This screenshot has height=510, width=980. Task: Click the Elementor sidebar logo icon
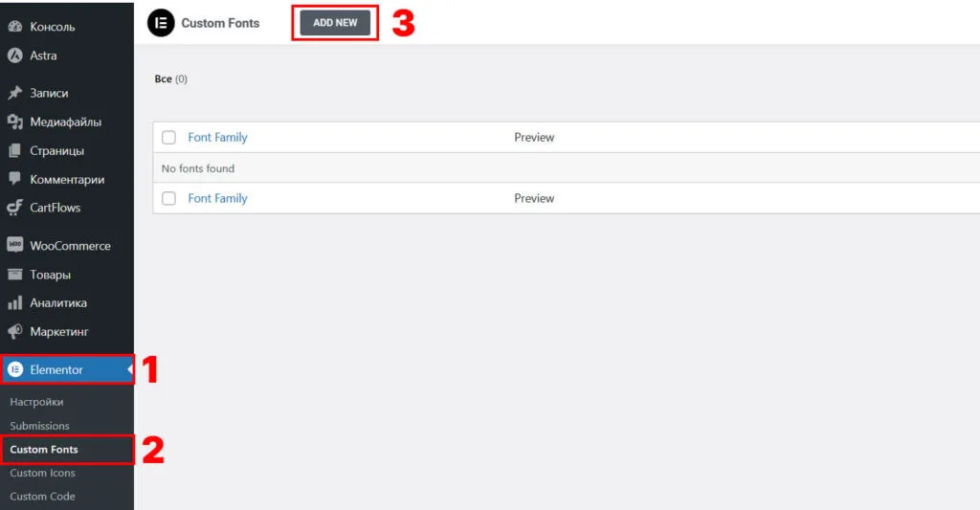[15, 369]
